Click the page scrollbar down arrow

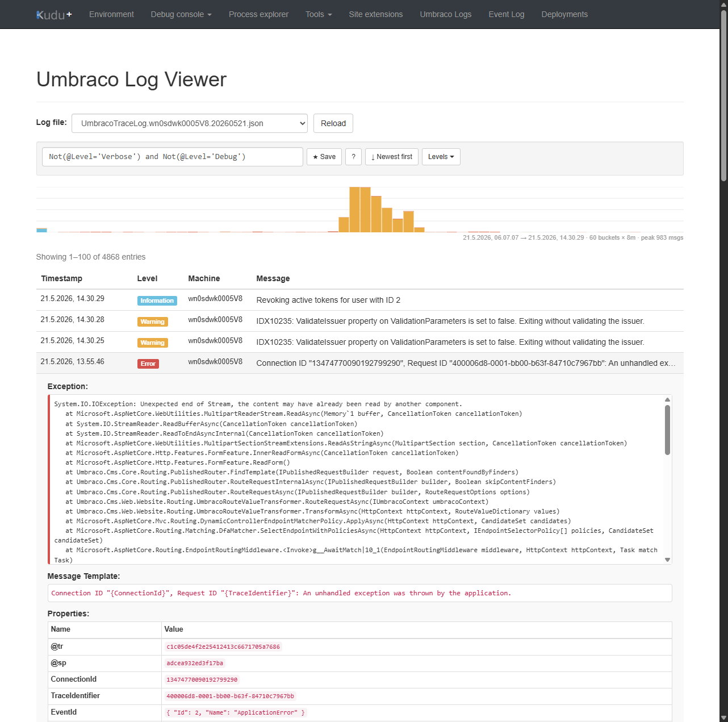coord(723,717)
